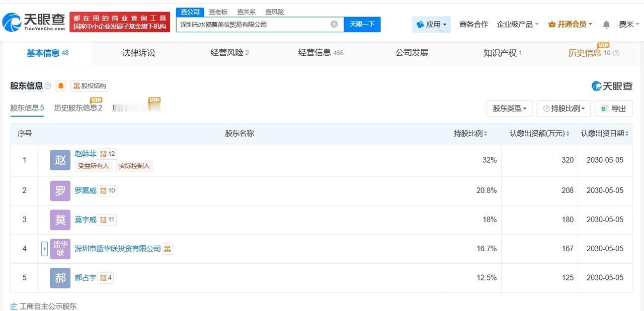Open equity chart icon beside 郝占宇

(x=106, y=277)
